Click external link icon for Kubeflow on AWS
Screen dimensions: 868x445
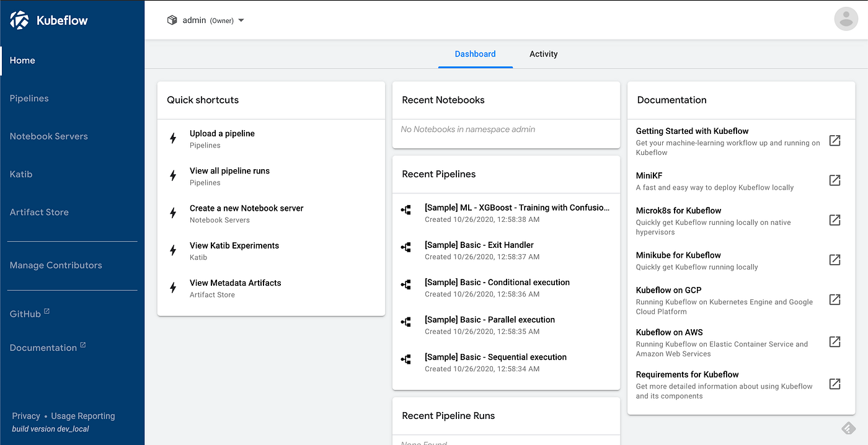pos(835,342)
